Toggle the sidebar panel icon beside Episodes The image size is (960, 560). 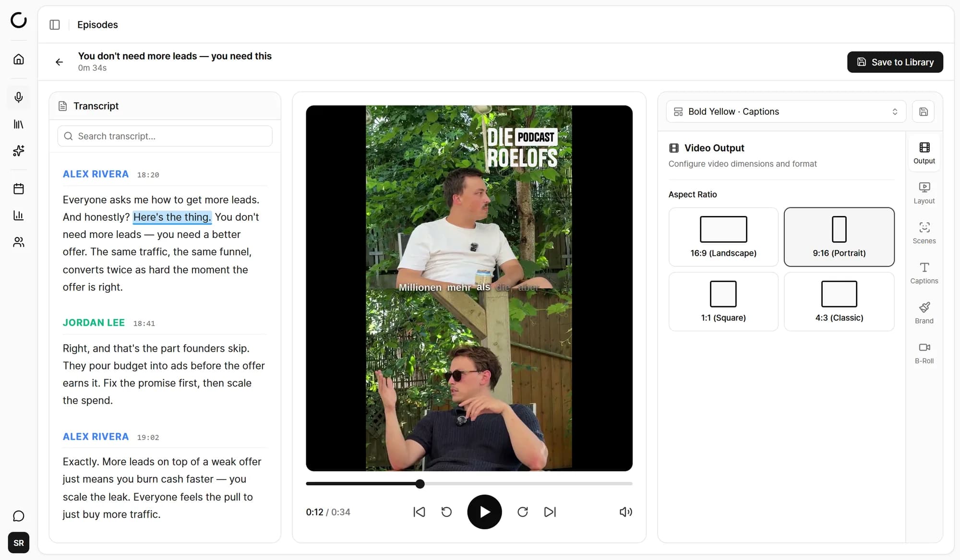point(55,24)
